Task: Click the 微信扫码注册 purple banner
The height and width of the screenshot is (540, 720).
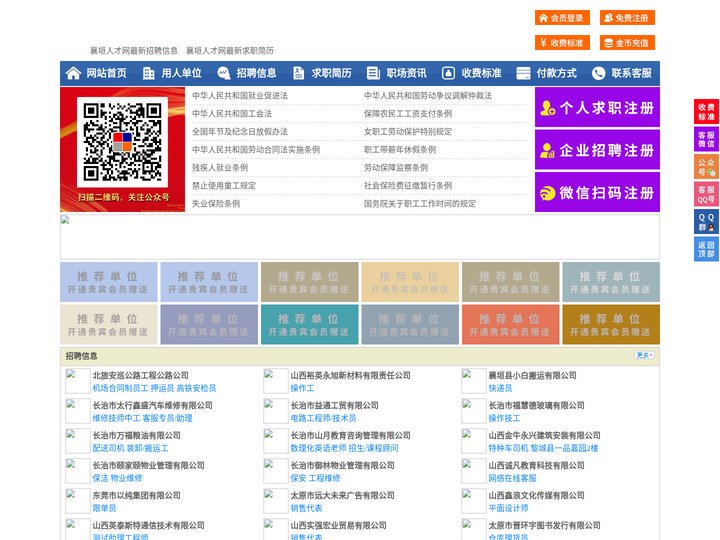Action: 597,192
